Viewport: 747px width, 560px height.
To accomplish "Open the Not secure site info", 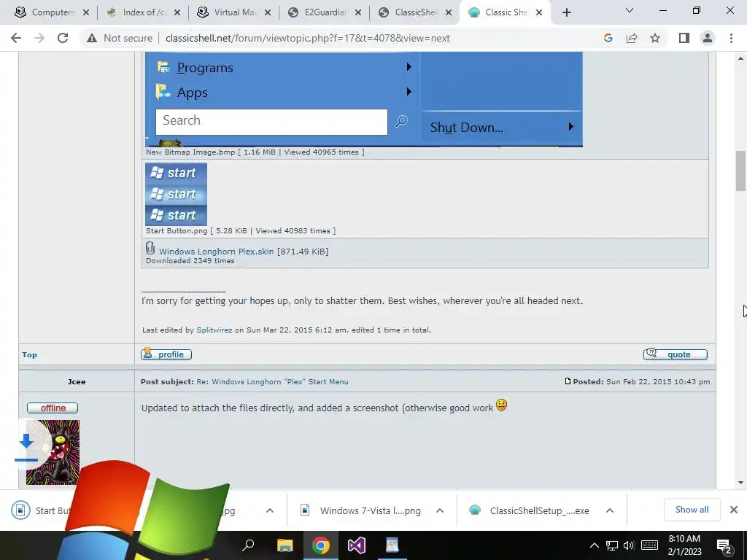I will [x=120, y=38].
